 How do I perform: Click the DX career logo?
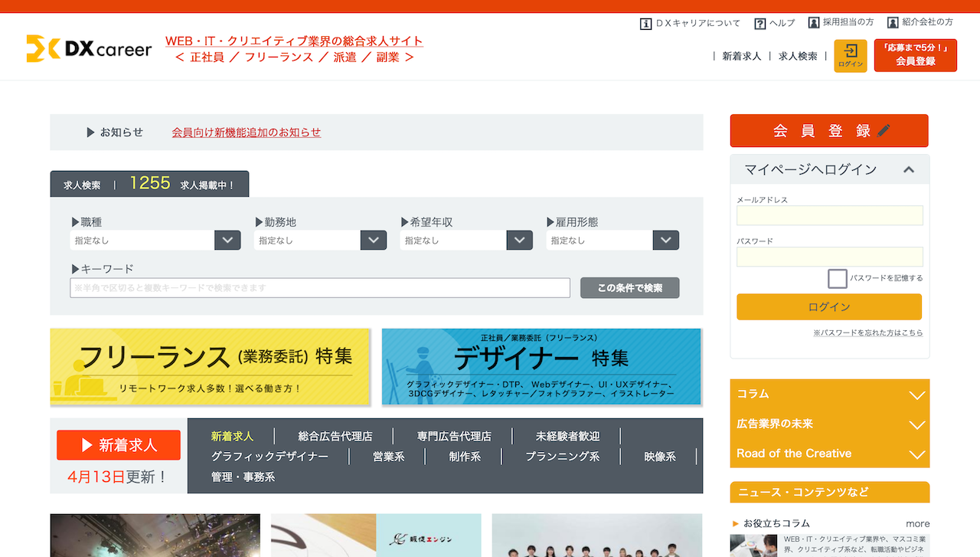tap(89, 48)
